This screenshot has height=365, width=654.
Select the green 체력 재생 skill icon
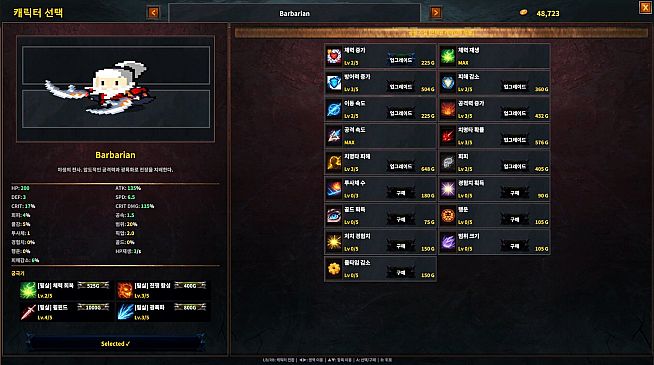[x=448, y=56]
